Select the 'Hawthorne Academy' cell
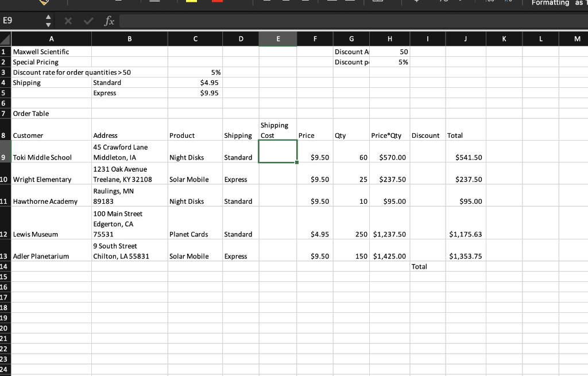 pyautogui.click(x=51, y=196)
